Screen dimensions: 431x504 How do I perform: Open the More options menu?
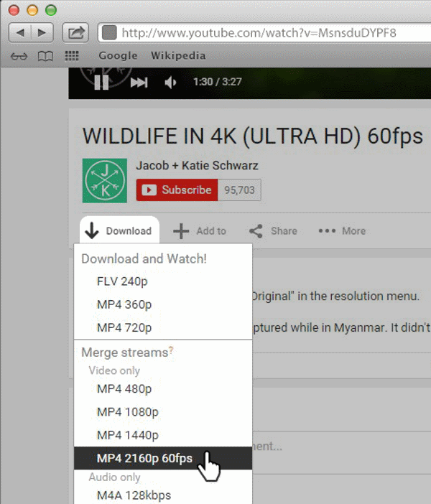342,230
